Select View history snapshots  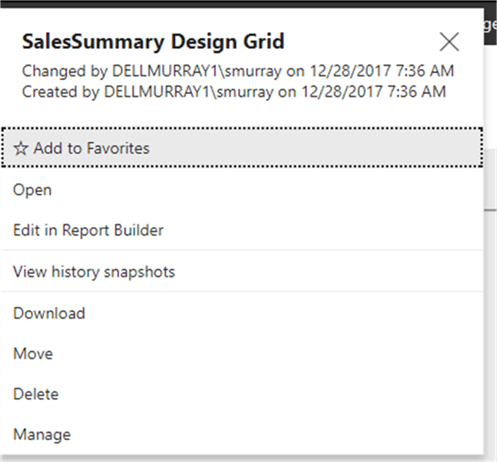click(242, 272)
